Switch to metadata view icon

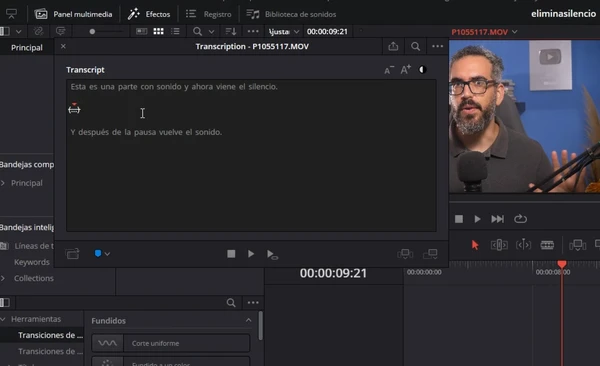point(142,31)
